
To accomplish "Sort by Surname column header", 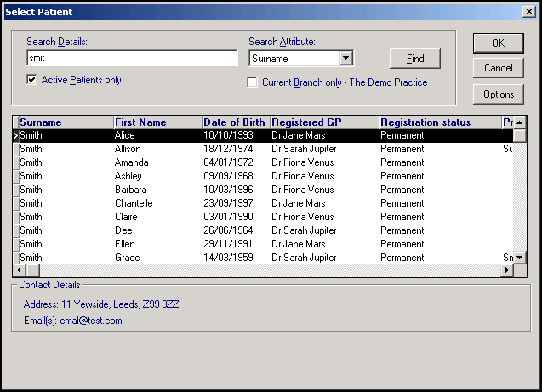I will pos(66,122).
